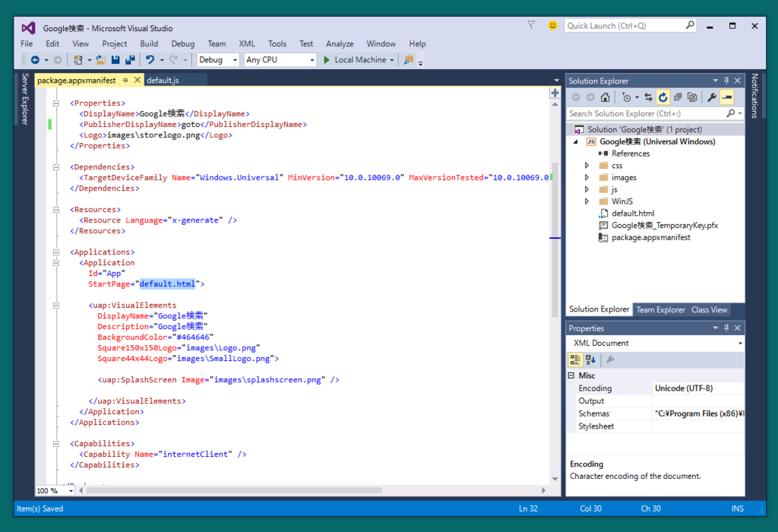The width and height of the screenshot is (778, 532).
Task: Expand the WinJS folder node
Action: [587, 201]
